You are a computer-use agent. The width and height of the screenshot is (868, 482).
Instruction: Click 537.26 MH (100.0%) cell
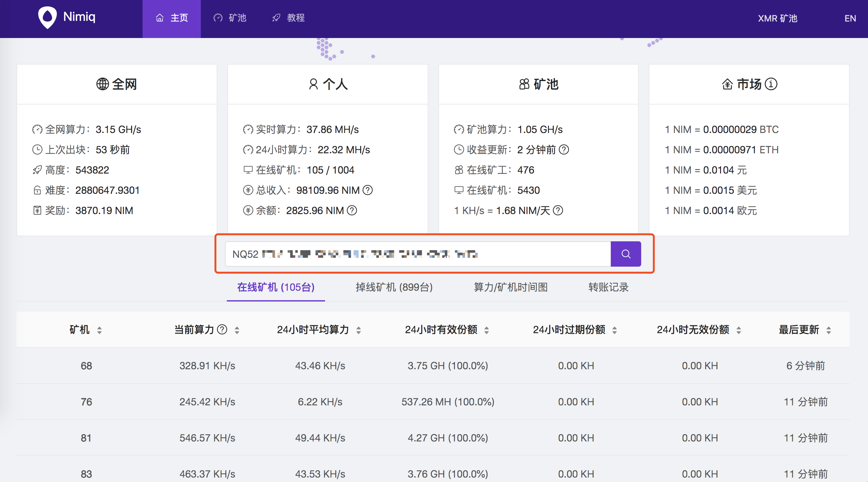(448, 402)
